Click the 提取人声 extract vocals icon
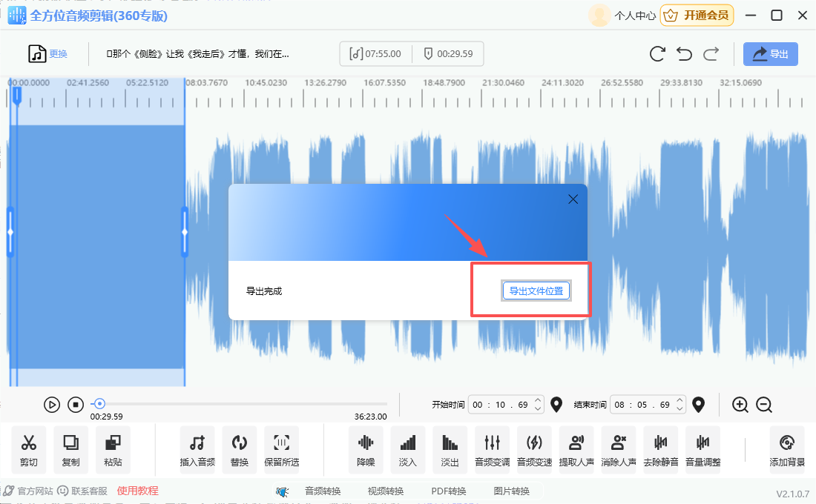 [576, 450]
